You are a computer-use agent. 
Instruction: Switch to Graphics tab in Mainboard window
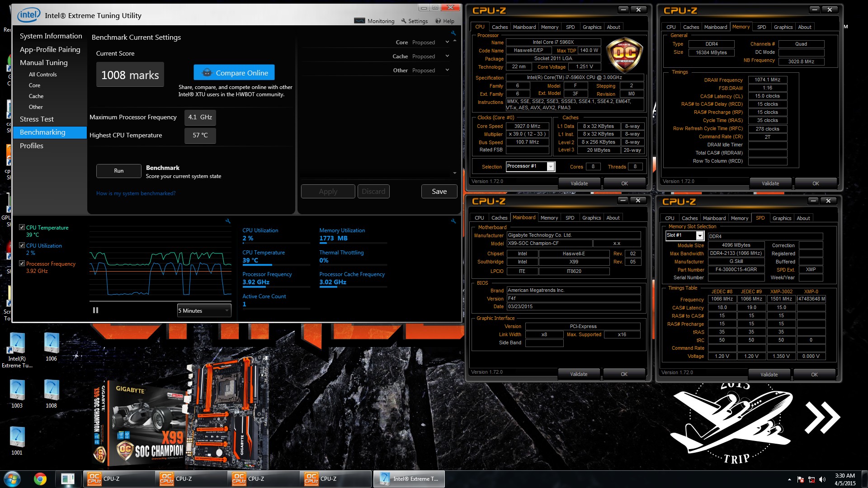592,218
